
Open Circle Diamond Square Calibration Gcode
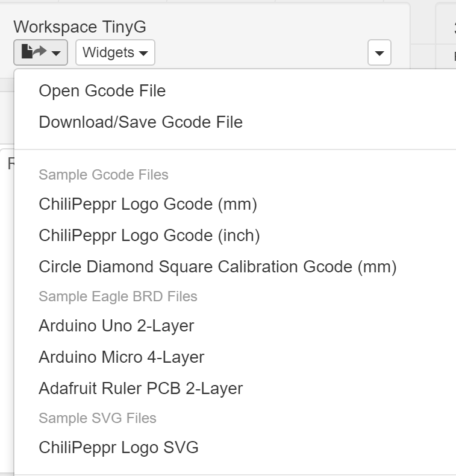(x=217, y=266)
